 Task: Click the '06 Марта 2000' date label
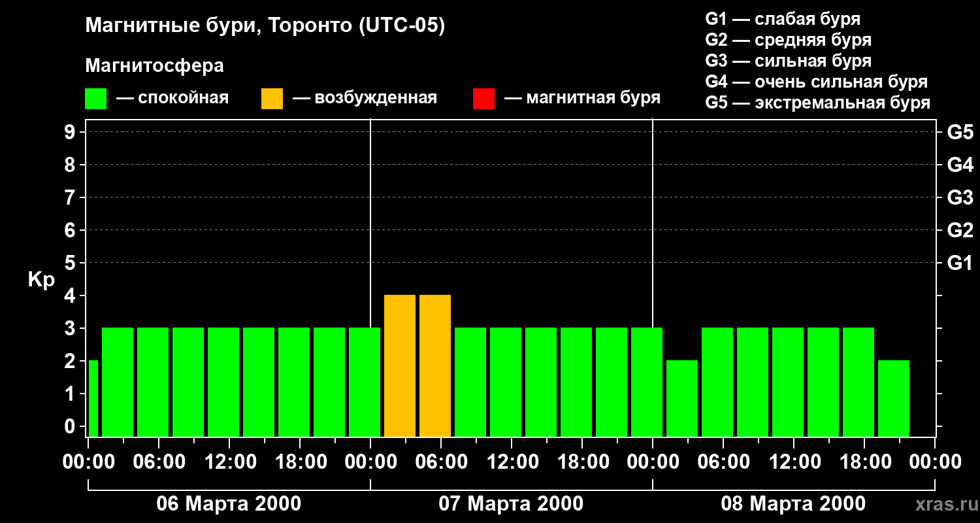coord(229,504)
